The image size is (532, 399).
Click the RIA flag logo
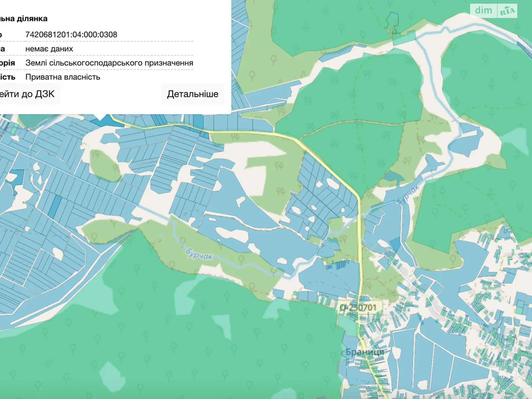pos(507,11)
